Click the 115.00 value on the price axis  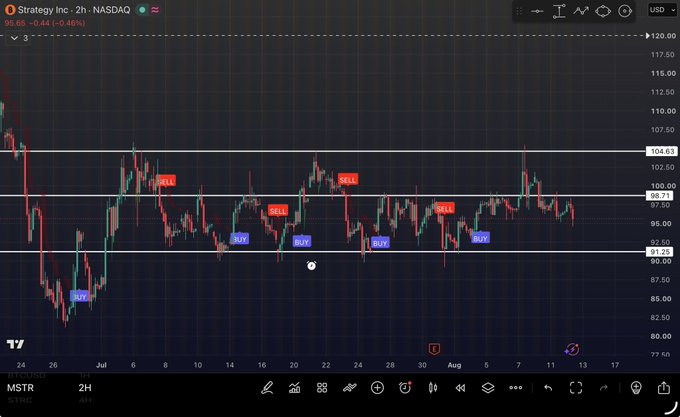point(663,73)
